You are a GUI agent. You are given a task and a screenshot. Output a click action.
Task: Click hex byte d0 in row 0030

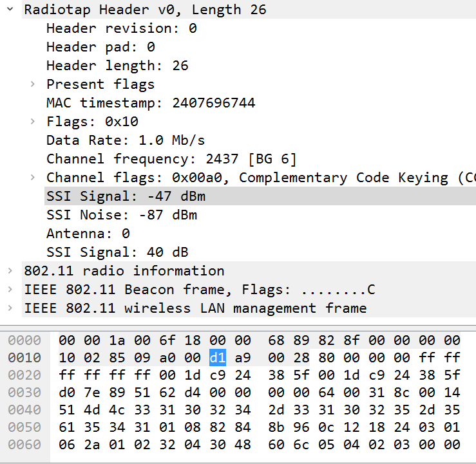(67, 393)
